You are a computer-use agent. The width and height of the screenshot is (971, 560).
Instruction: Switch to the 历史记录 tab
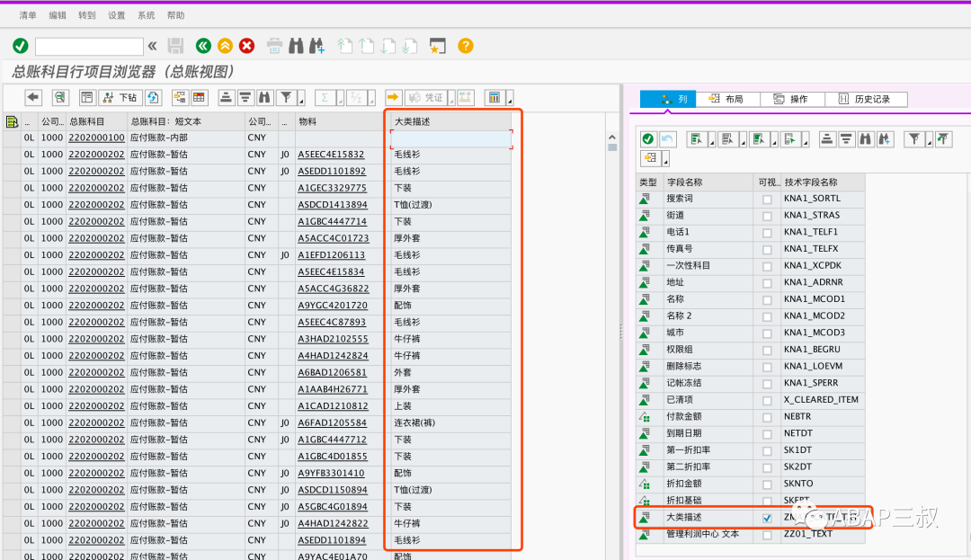coord(866,99)
